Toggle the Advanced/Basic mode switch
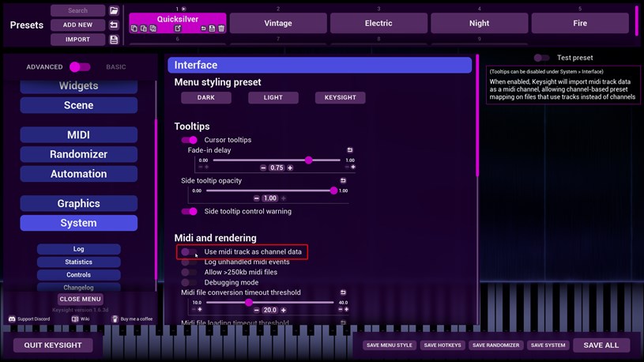644x362 pixels. point(80,67)
